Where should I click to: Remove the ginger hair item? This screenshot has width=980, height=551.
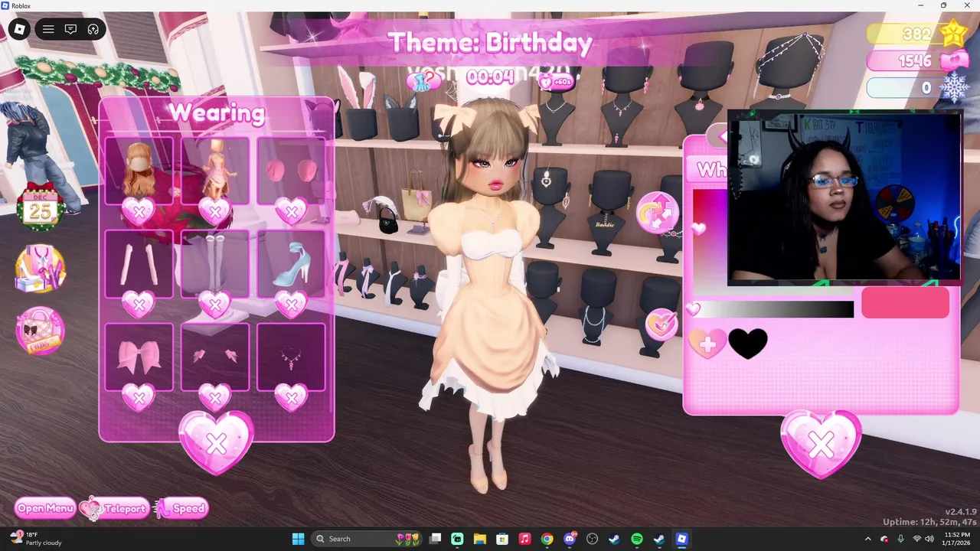pyautogui.click(x=139, y=211)
